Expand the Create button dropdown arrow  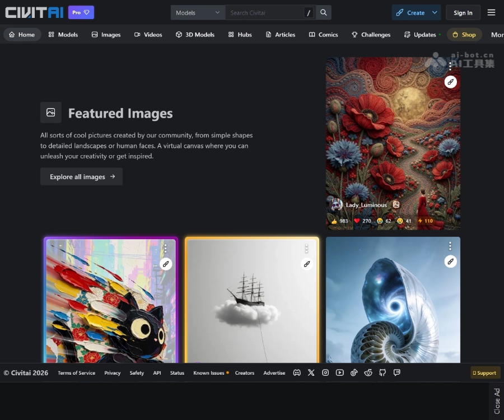[x=434, y=12]
